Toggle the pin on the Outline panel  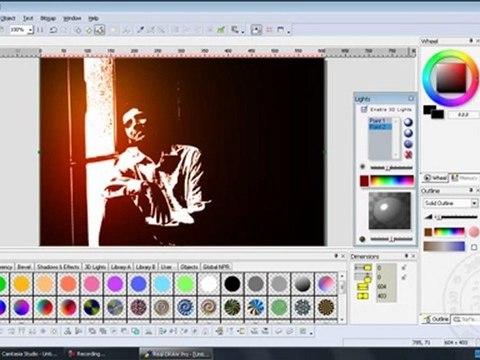pyautogui.click(x=471, y=190)
